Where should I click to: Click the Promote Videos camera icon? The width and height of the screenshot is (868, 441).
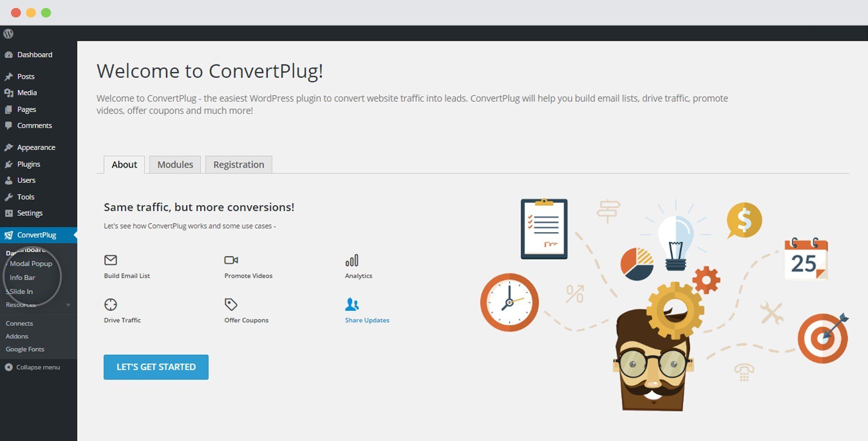(x=231, y=260)
